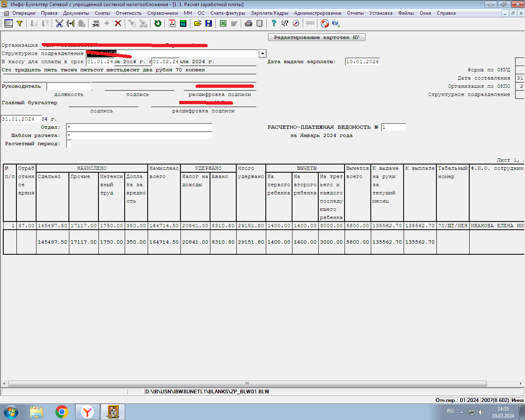
Task: Click the cyan question mark help icon
Action: [274, 23]
